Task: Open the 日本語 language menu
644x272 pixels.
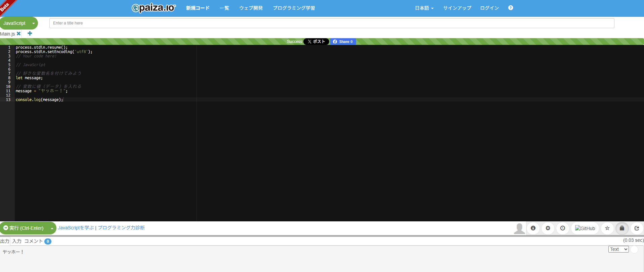Action: [424, 8]
